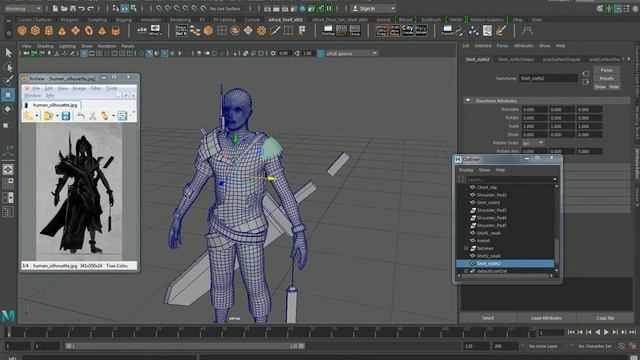Expand the defaultLightSet node in Outliner

coord(466,271)
